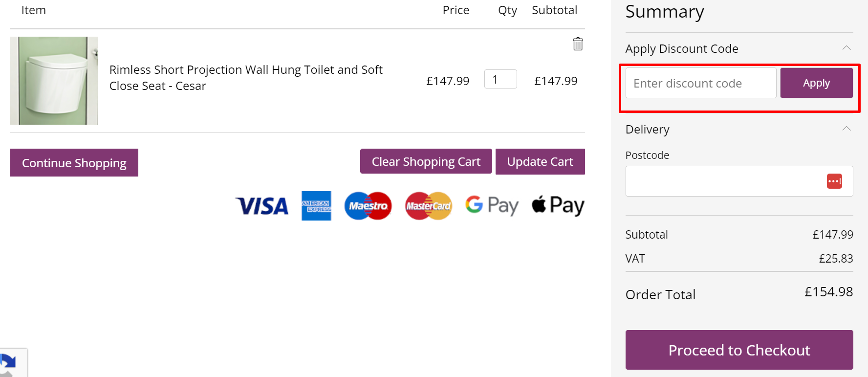The width and height of the screenshot is (868, 377).
Task: Select the American Express payment icon
Action: (x=317, y=206)
